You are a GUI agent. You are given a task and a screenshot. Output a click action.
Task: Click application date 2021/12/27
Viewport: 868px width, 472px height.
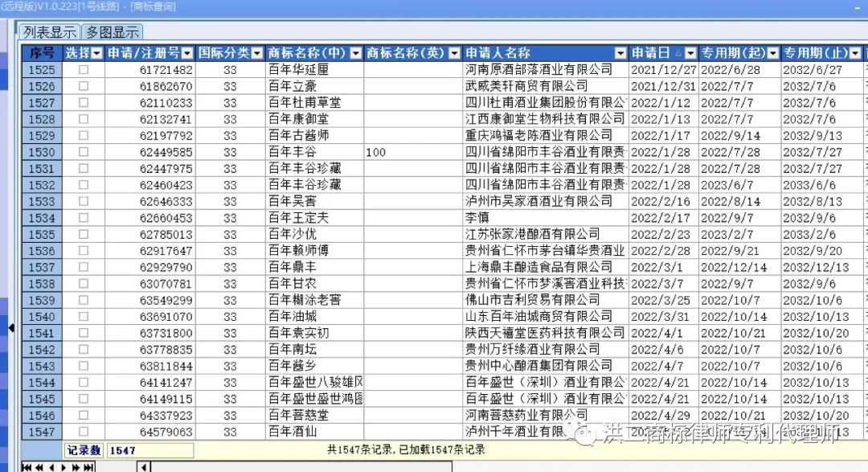click(663, 70)
